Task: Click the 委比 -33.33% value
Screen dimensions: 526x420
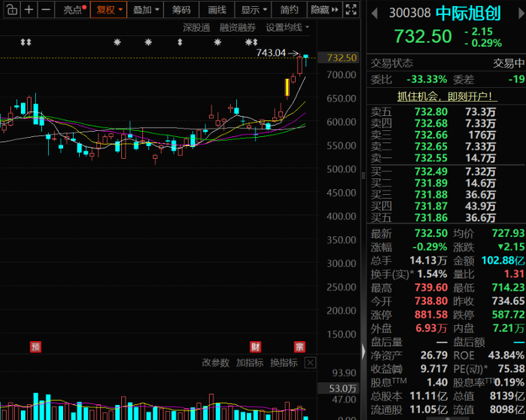Action: [426, 80]
